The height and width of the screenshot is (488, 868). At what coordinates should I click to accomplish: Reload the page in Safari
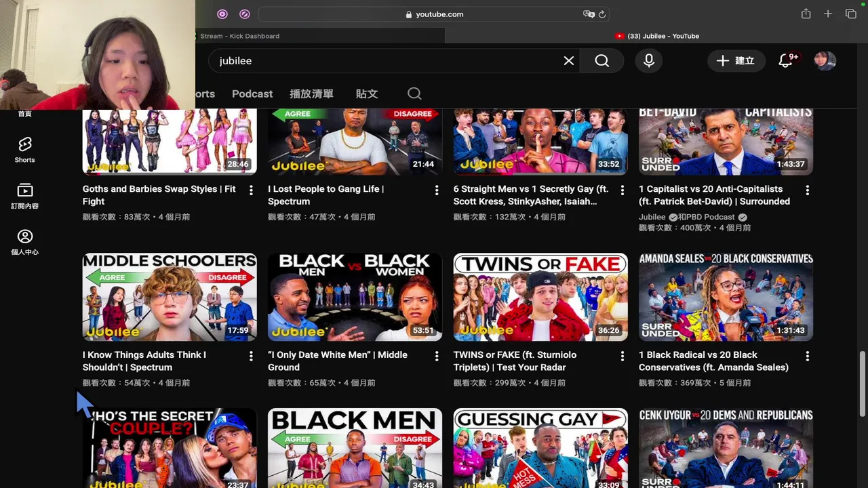[601, 14]
